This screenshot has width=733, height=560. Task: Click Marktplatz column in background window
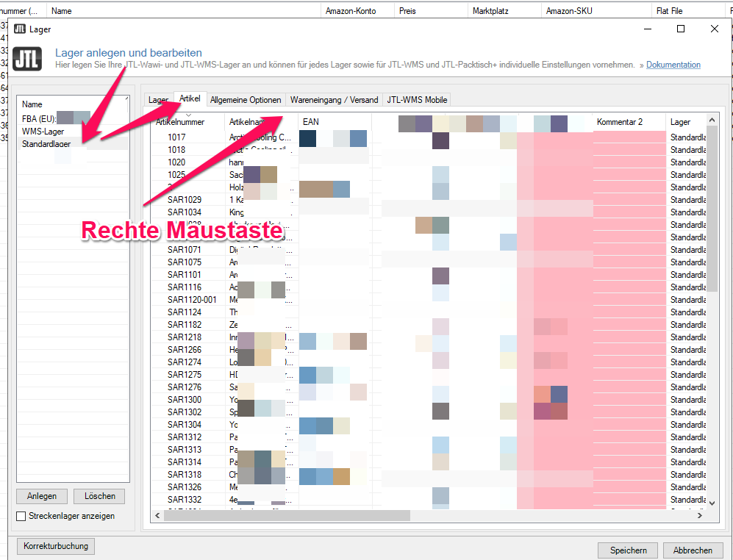click(x=504, y=11)
